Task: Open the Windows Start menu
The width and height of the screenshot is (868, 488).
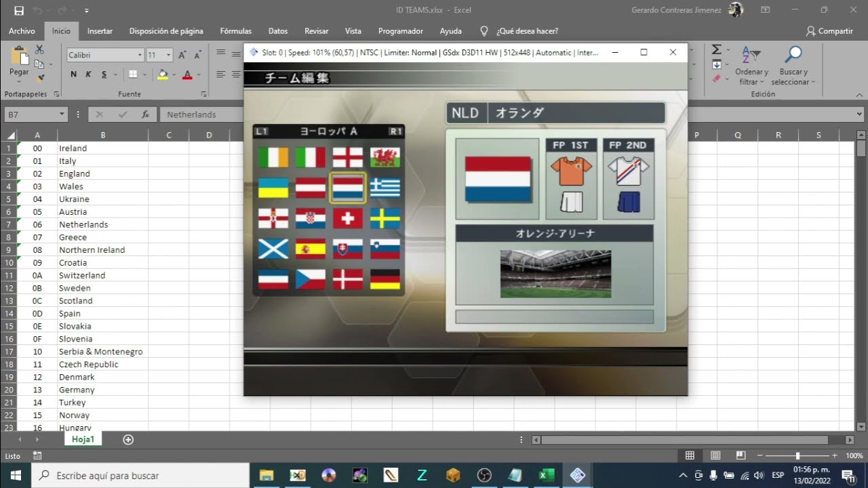Action: pos(16,475)
